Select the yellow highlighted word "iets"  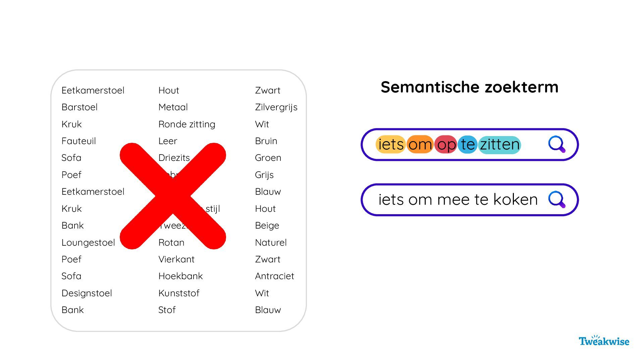tap(390, 144)
